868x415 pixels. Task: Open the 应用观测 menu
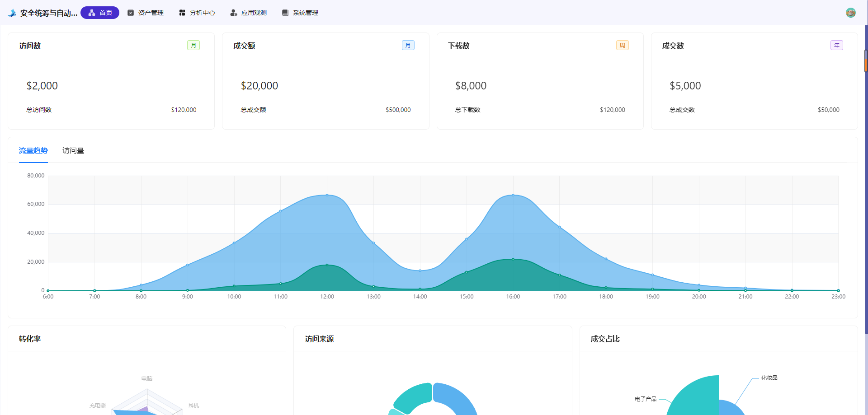pyautogui.click(x=249, y=13)
